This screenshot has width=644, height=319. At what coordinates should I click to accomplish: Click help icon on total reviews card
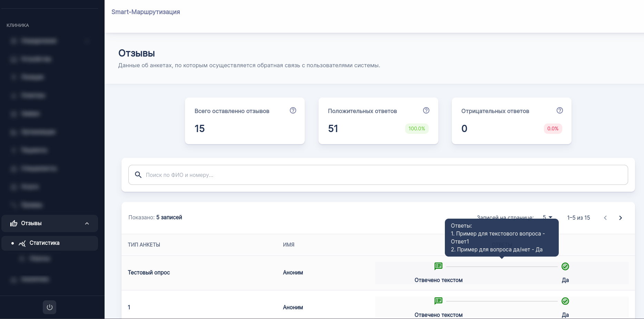[293, 110]
